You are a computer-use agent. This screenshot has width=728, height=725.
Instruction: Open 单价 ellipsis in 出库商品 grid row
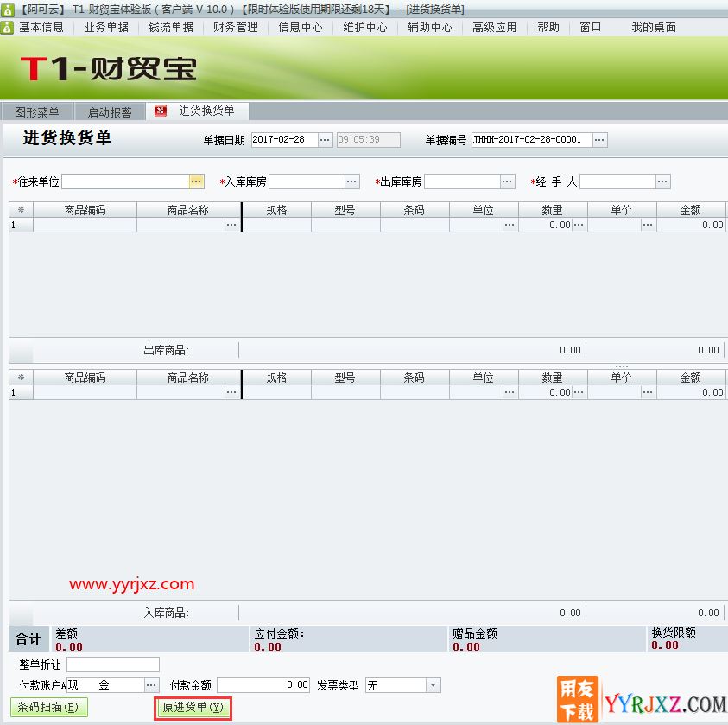point(648,225)
